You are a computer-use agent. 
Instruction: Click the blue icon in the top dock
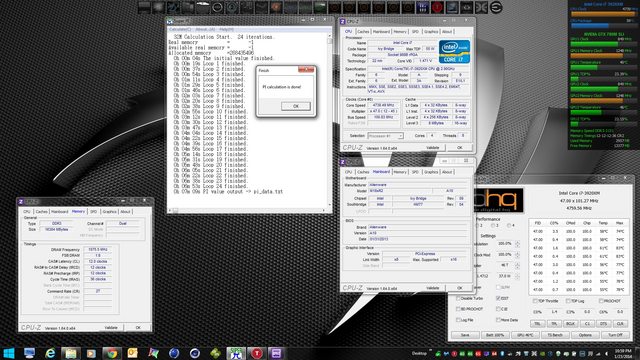coord(422,7)
